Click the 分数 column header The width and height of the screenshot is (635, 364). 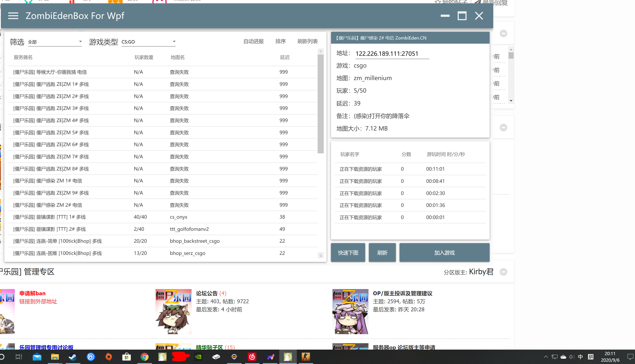pyautogui.click(x=406, y=154)
